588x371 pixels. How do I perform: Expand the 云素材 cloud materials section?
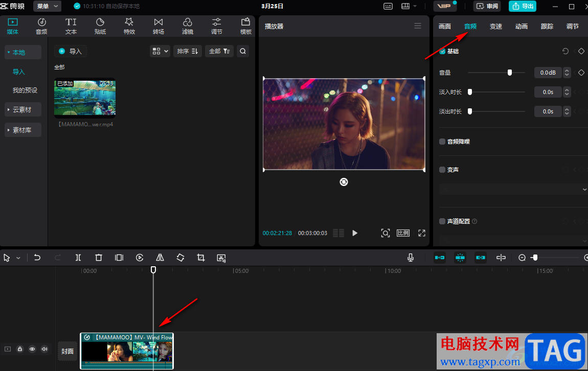click(x=22, y=110)
